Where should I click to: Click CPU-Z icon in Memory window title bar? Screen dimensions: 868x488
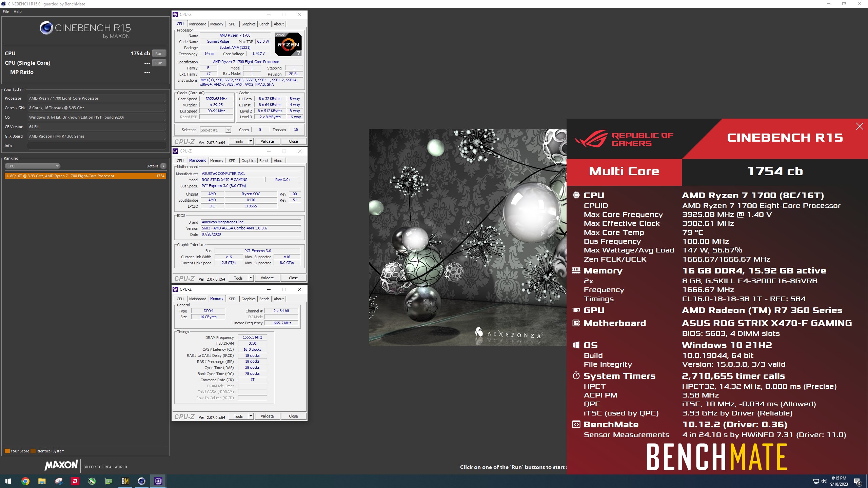176,289
